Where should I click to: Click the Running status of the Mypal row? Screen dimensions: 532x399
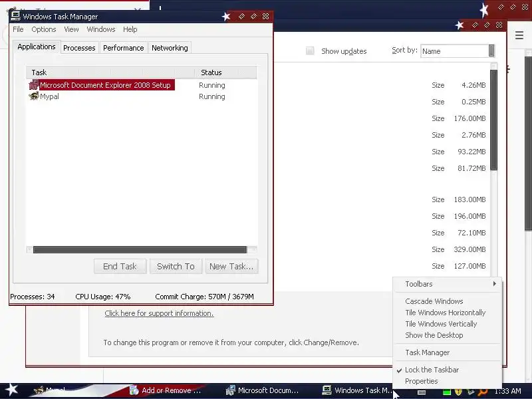pos(211,96)
